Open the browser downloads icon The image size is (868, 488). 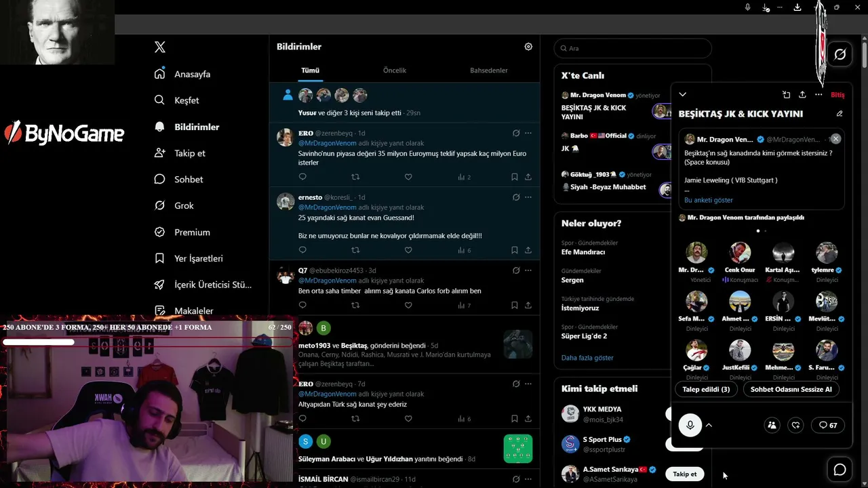[797, 7]
